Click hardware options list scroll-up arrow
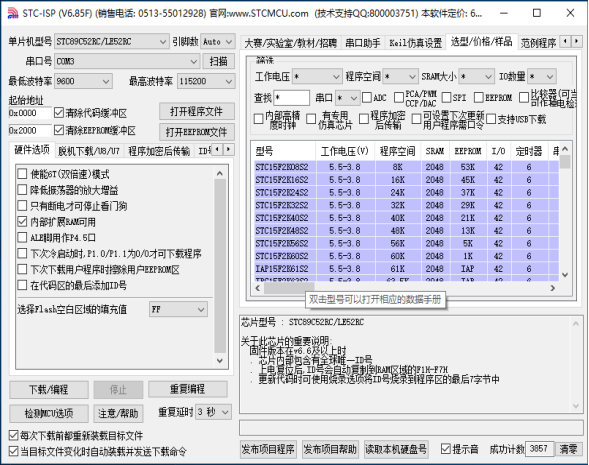The height and width of the screenshot is (465, 589). (220, 173)
